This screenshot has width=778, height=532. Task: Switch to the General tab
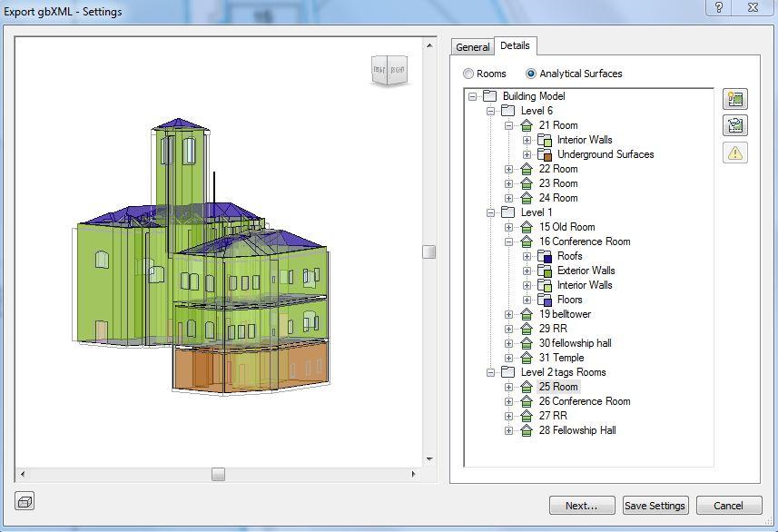(472, 47)
